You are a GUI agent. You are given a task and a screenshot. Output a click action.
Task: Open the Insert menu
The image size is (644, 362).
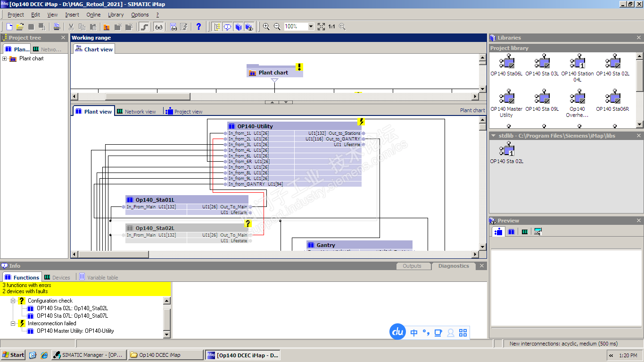72,15
